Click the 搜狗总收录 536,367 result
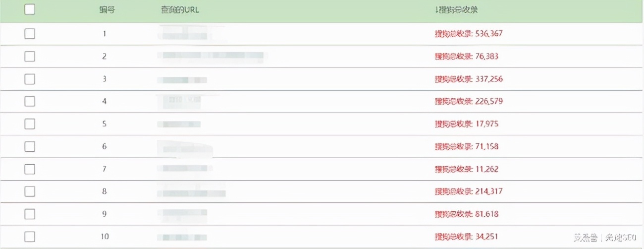This screenshot has width=644, height=249. [x=469, y=34]
